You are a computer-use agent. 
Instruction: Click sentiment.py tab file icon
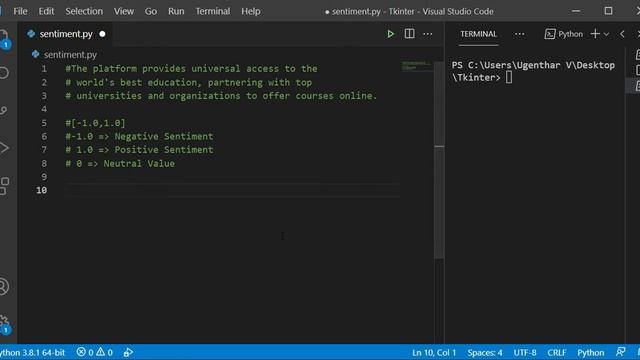coord(31,34)
